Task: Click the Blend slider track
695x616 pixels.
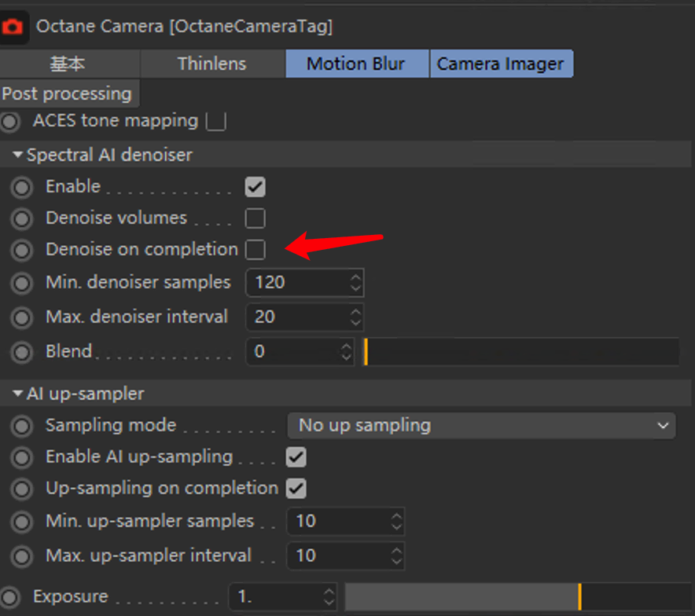Action: pos(522,352)
